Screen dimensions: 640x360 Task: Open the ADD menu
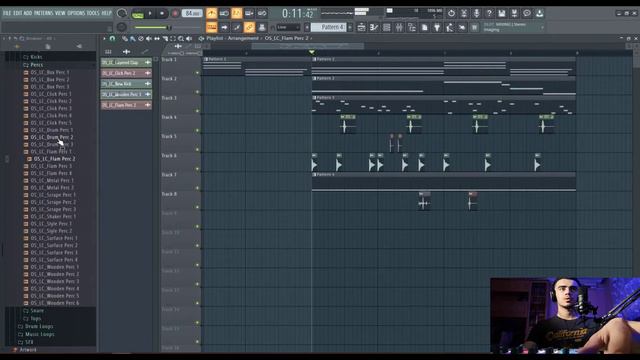pyautogui.click(x=28, y=13)
